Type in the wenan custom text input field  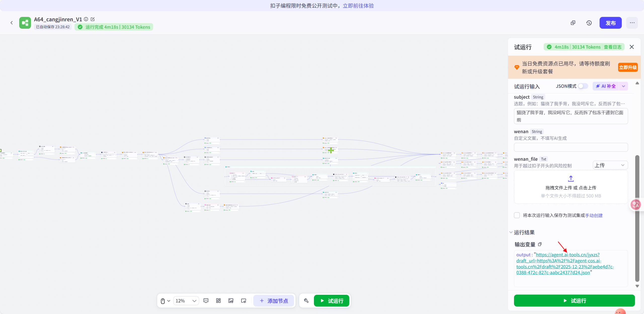pyautogui.click(x=571, y=147)
